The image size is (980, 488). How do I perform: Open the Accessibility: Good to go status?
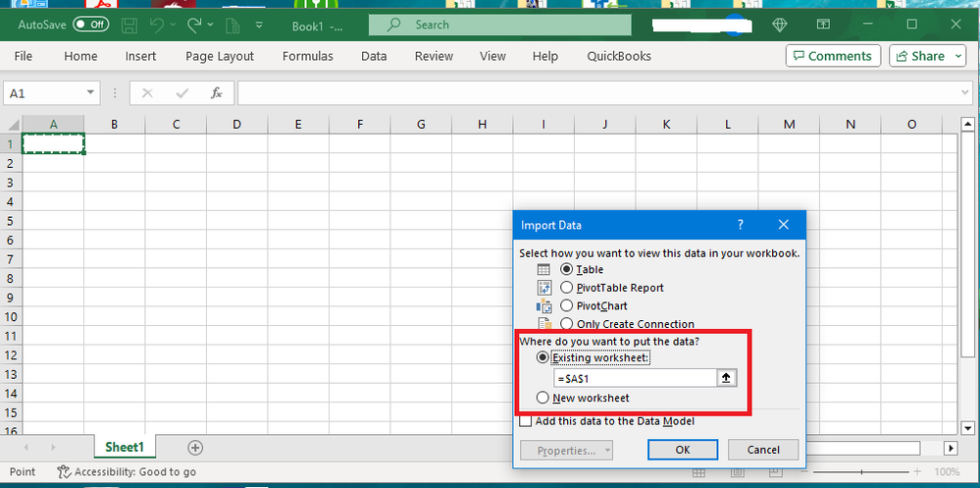click(127, 472)
